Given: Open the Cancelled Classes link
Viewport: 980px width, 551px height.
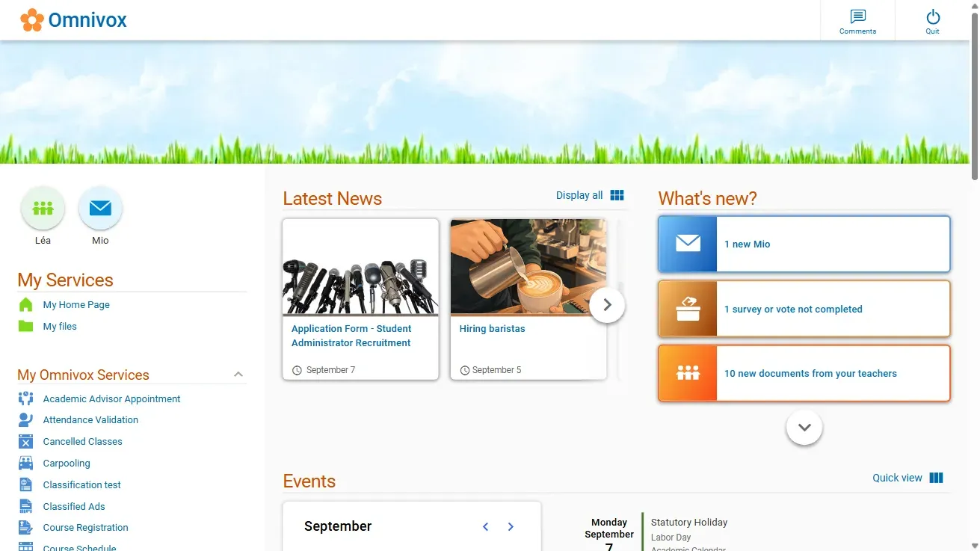Looking at the screenshot, I should coord(82,441).
